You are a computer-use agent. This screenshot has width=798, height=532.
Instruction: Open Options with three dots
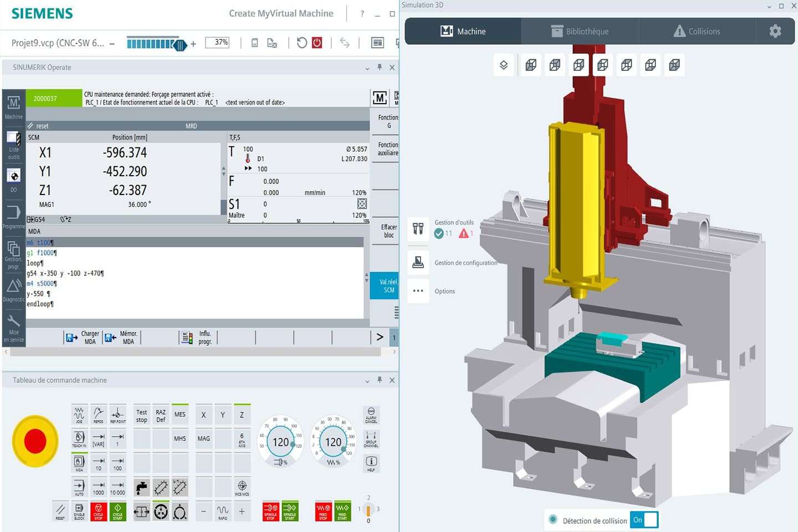tap(418, 291)
